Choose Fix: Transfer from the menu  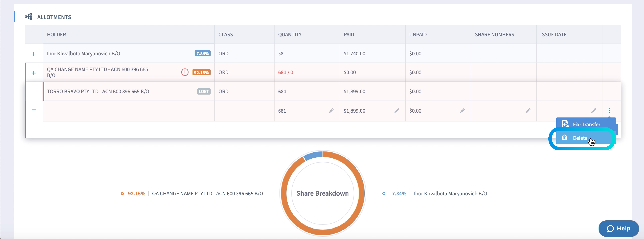point(586,124)
